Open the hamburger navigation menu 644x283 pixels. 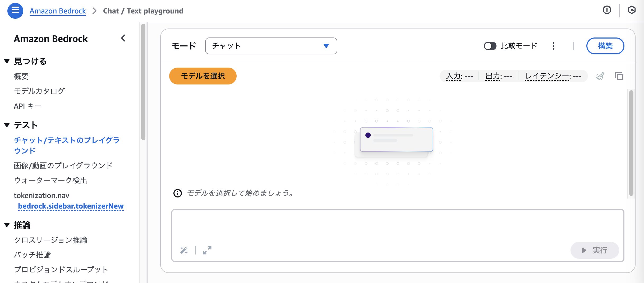[15, 11]
